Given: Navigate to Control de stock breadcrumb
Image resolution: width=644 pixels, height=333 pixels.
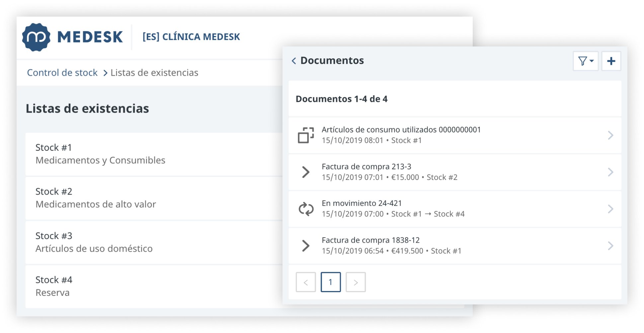Looking at the screenshot, I should coord(62,73).
